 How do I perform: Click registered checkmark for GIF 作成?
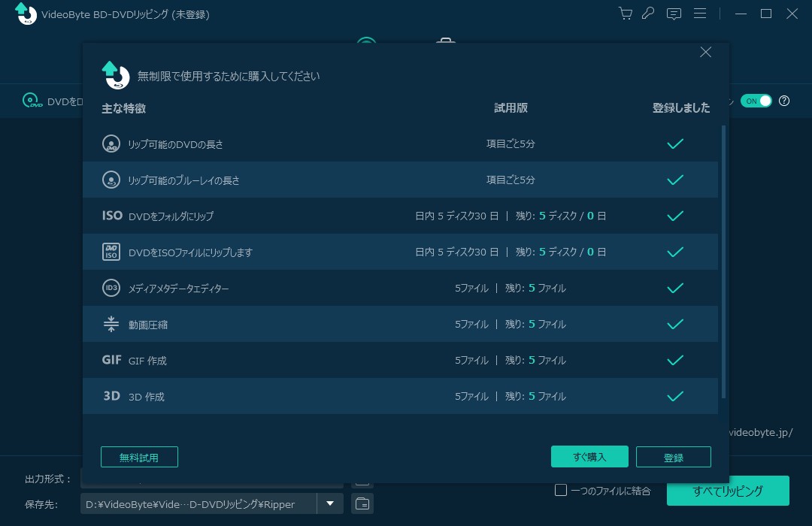(675, 360)
